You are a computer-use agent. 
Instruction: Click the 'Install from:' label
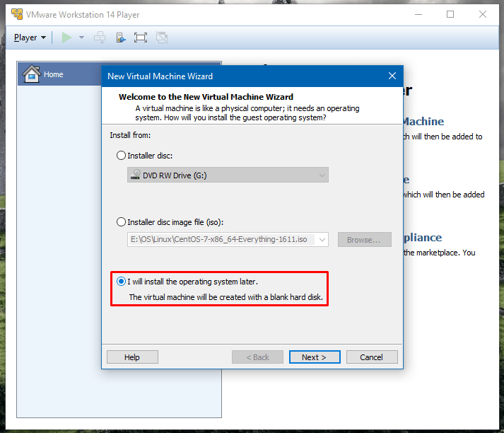[130, 135]
